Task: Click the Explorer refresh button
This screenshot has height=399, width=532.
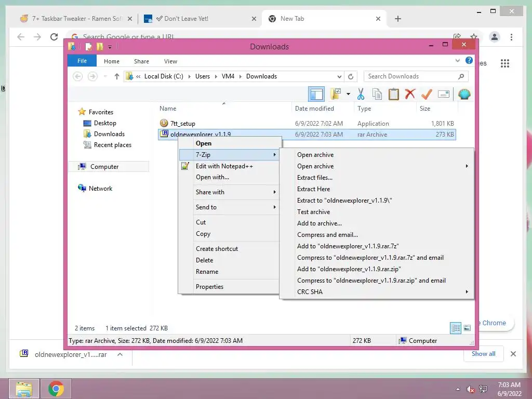Action: (351, 76)
